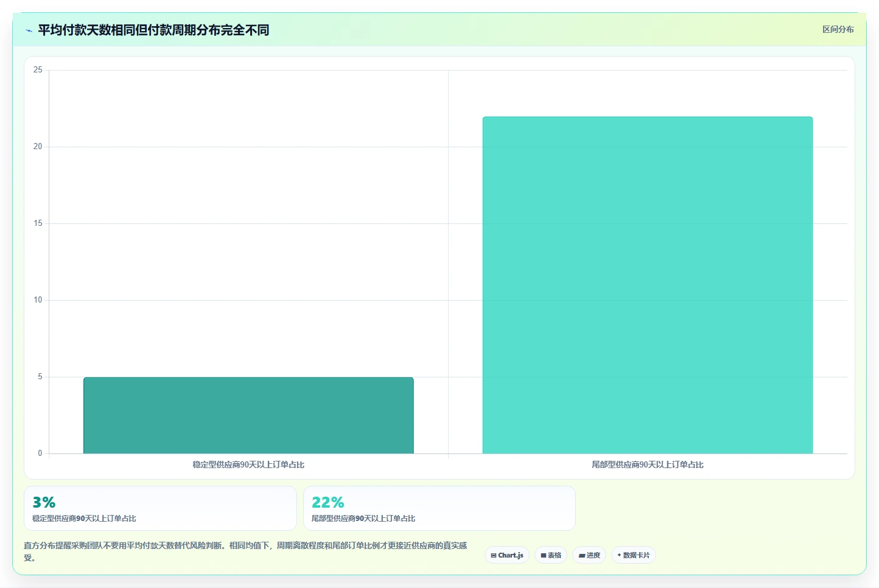Viewport: 879px width, 588px height.
Task: Click the 表格 tag chip
Action: click(x=551, y=555)
